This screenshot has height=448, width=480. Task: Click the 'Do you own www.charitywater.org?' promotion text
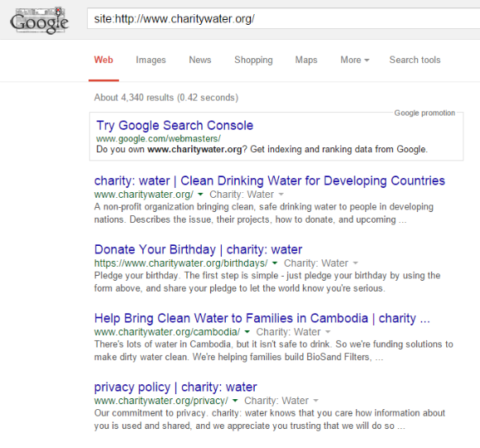point(262,149)
